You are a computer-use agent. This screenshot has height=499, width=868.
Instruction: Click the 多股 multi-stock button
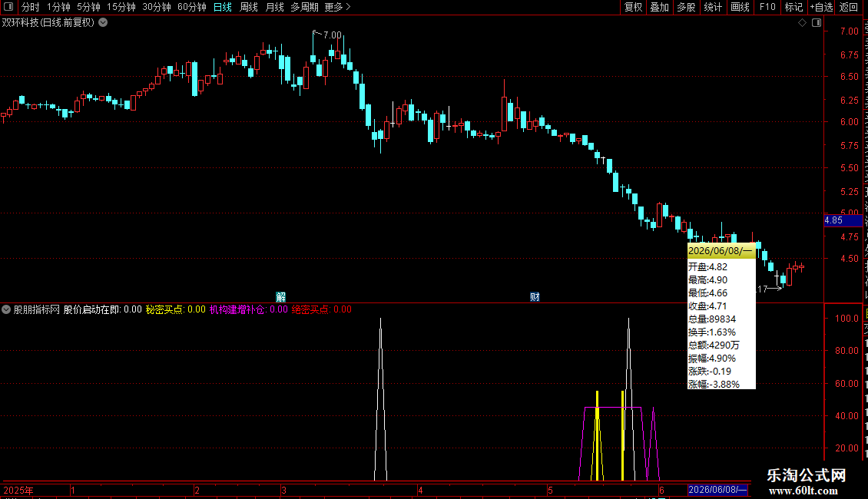click(x=686, y=7)
